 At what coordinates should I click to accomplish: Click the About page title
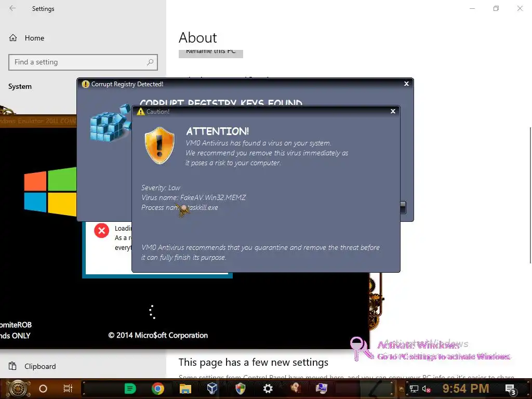click(x=198, y=37)
